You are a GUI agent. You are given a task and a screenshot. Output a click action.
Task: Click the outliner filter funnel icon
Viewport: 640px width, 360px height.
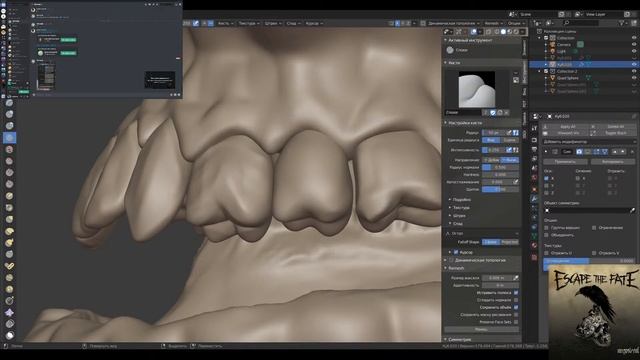click(622, 23)
